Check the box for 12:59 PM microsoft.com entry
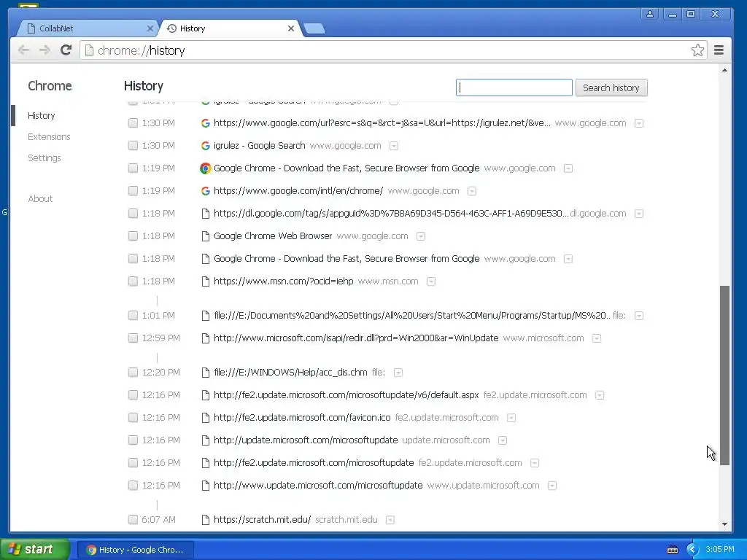This screenshot has width=747, height=560. (x=133, y=338)
